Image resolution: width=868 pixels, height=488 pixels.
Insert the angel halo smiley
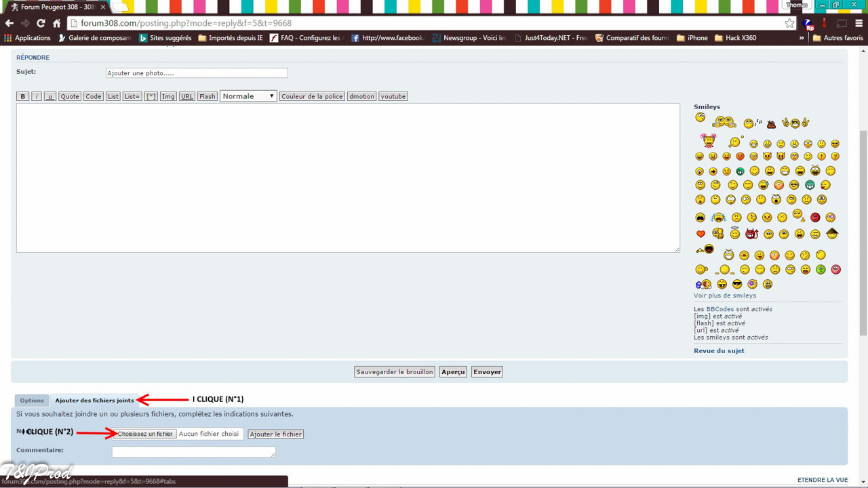pos(734,234)
